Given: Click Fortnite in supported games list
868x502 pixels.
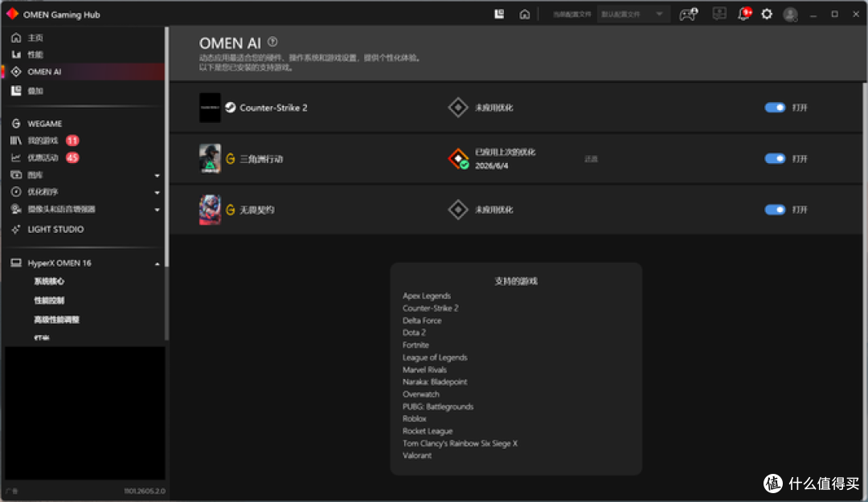Looking at the screenshot, I should click(416, 345).
